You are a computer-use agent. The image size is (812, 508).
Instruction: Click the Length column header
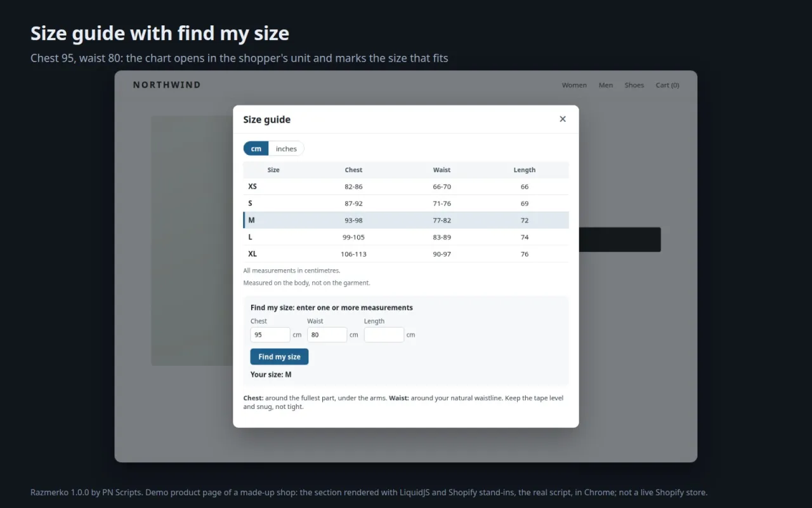point(525,170)
